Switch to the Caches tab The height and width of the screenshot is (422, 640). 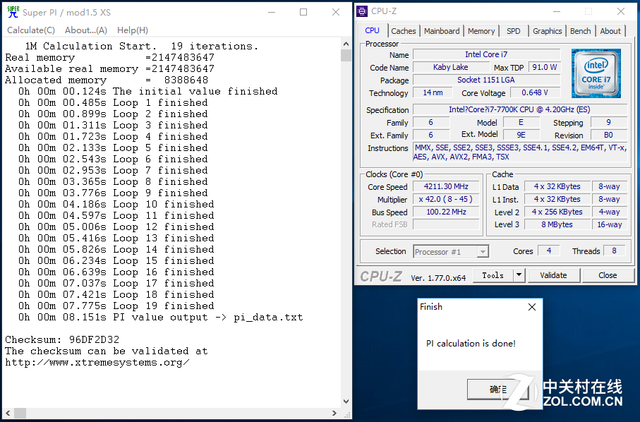click(x=403, y=31)
